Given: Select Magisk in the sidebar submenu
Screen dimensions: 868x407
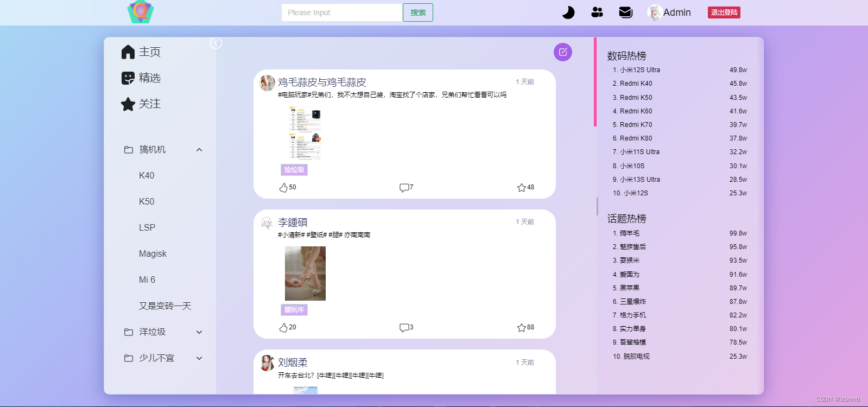Looking at the screenshot, I should [x=153, y=253].
